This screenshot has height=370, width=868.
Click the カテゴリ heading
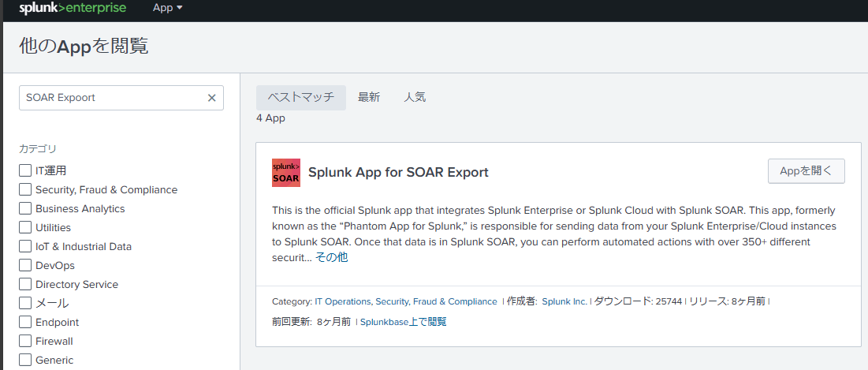pos(38,148)
